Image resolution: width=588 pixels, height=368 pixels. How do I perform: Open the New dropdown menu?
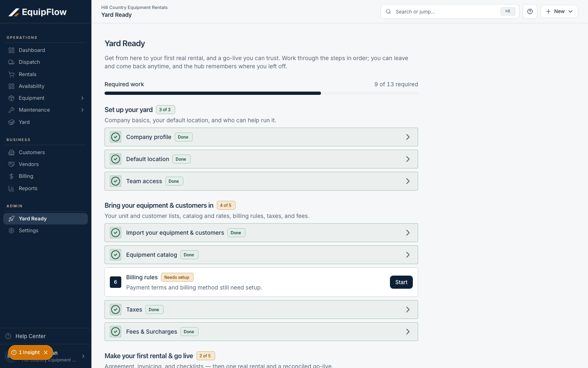click(559, 11)
